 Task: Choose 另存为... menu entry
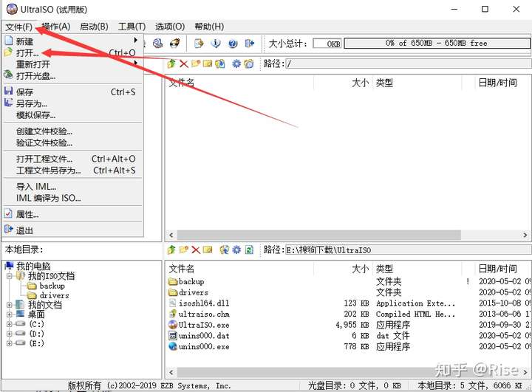tap(72, 103)
